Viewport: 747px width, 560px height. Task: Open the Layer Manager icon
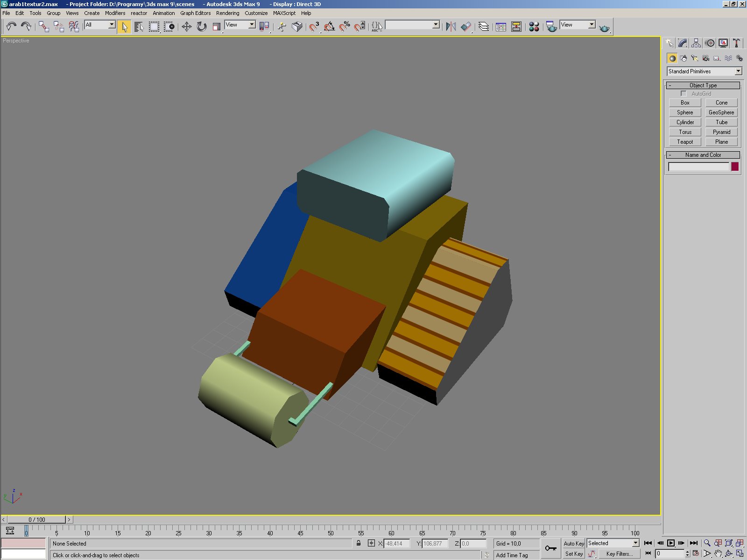click(484, 27)
